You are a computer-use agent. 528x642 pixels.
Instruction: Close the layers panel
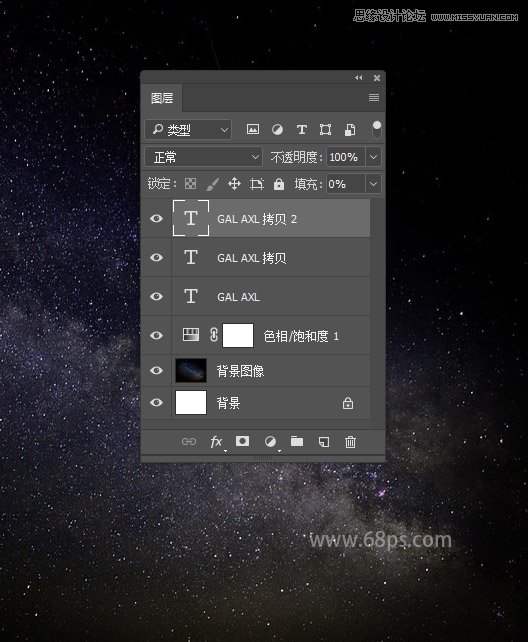(377, 78)
